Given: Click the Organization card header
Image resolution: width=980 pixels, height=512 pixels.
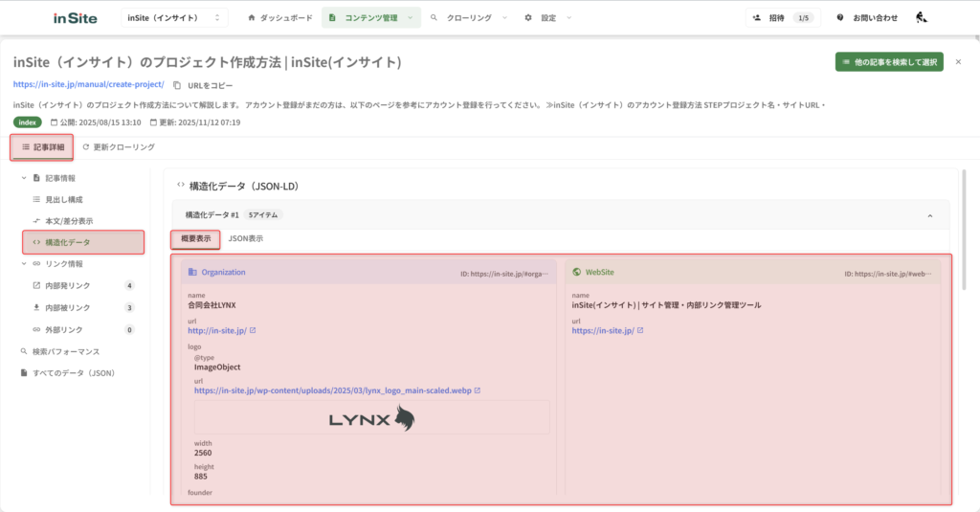Looking at the screenshot, I should click(368, 273).
